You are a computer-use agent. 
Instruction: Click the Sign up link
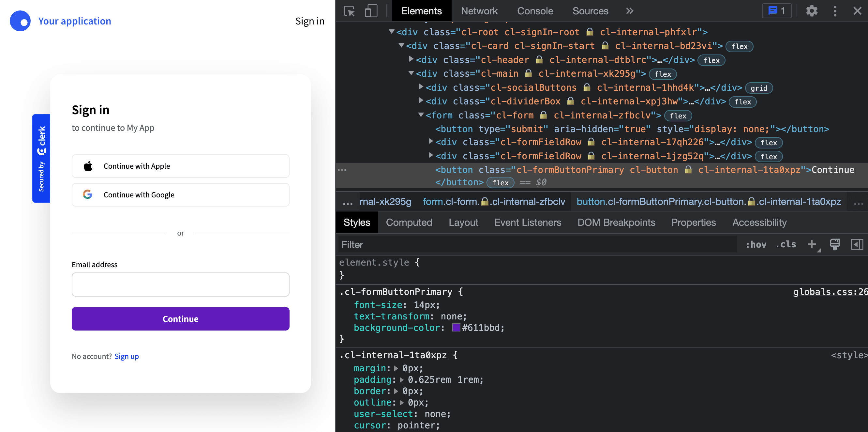[127, 356]
